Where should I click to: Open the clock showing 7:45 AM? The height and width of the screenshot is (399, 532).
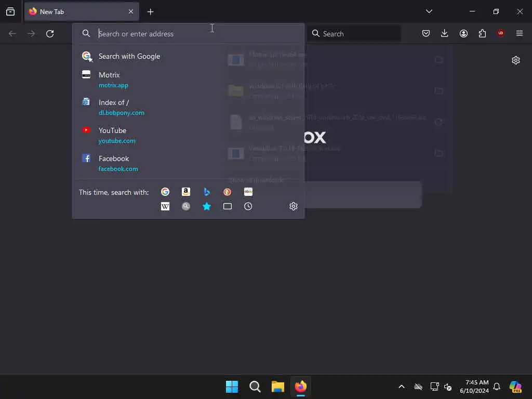pyautogui.click(x=474, y=387)
